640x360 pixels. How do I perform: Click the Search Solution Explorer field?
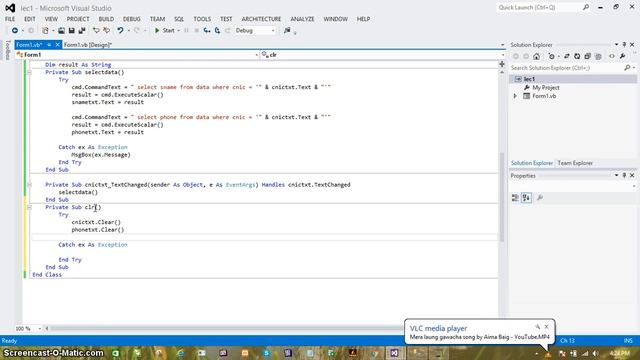(x=567, y=68)
